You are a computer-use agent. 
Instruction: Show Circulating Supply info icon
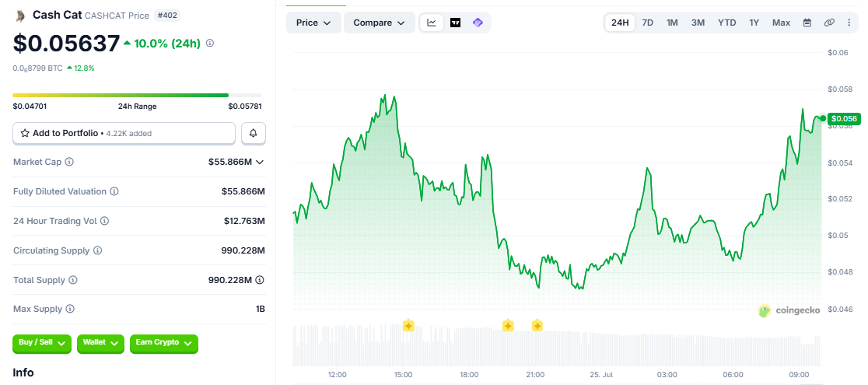click(x=97, y=250)
